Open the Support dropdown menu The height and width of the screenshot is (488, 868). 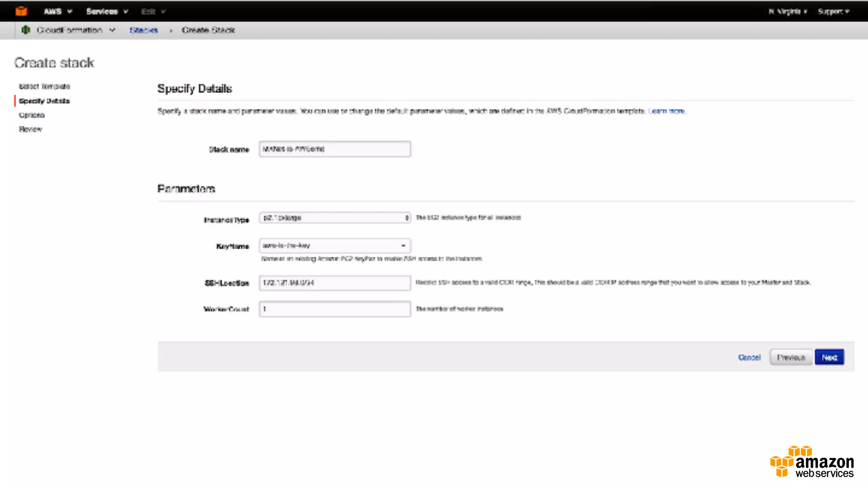coord(833,11)
